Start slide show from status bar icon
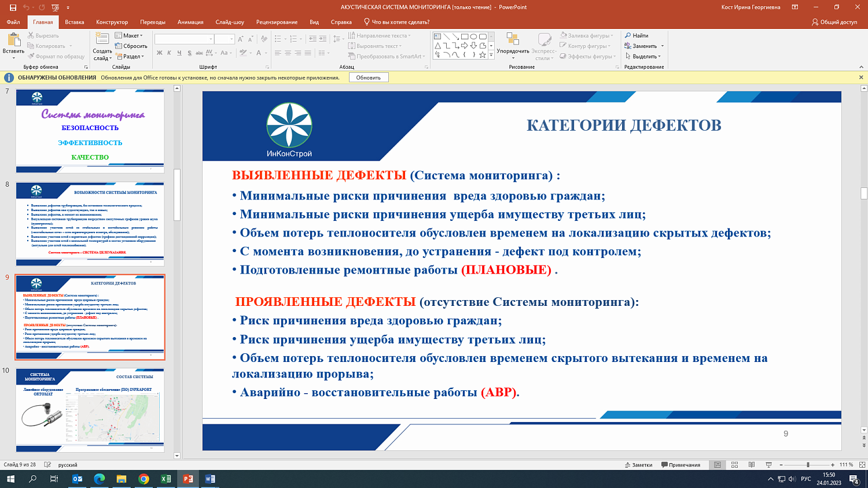 pos(768,465)
